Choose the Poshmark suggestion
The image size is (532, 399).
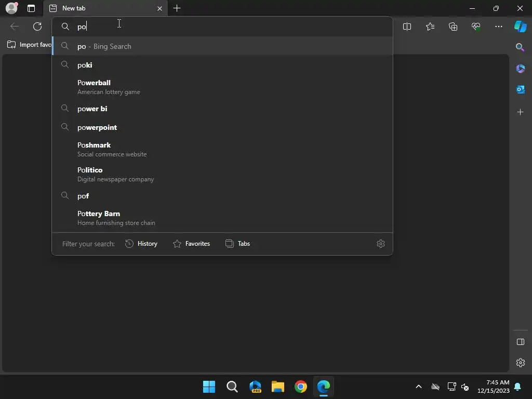222,149
